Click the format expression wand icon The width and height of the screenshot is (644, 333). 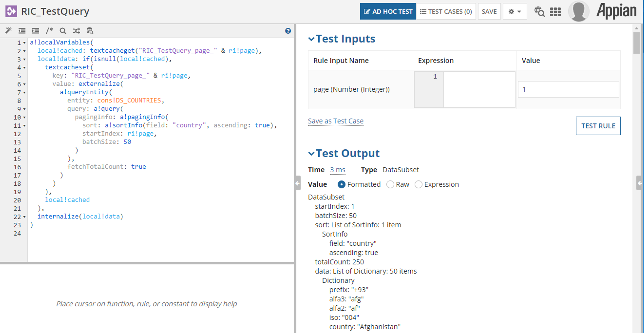coord(8,31)
